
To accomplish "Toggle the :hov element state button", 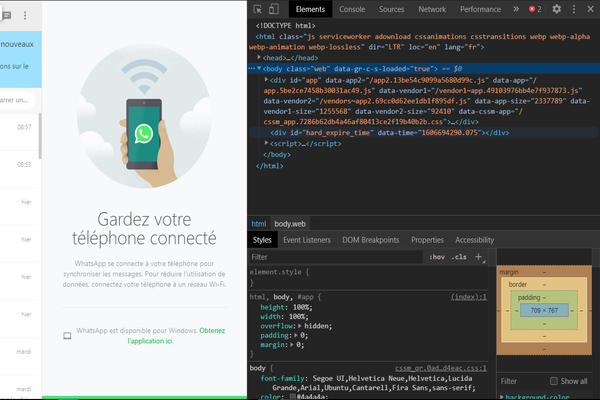I will [437, 257].
